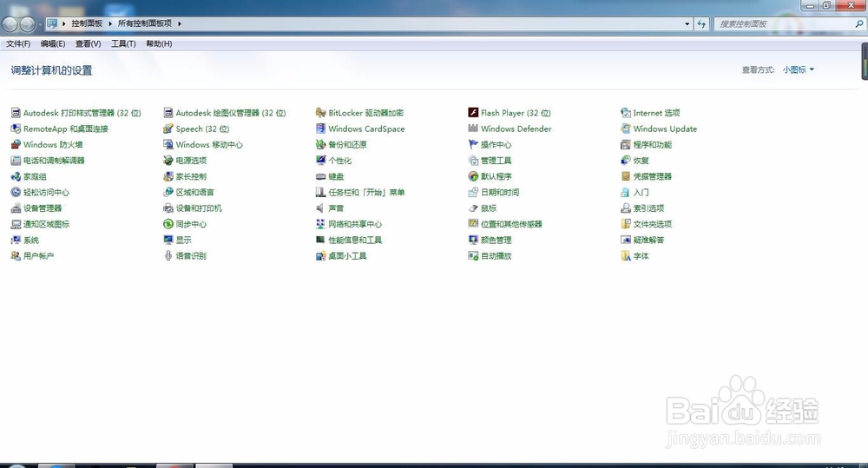Click the 家庭组 icon
The height and width of the screenshot is (468, 868).
[x=16, y=176]
